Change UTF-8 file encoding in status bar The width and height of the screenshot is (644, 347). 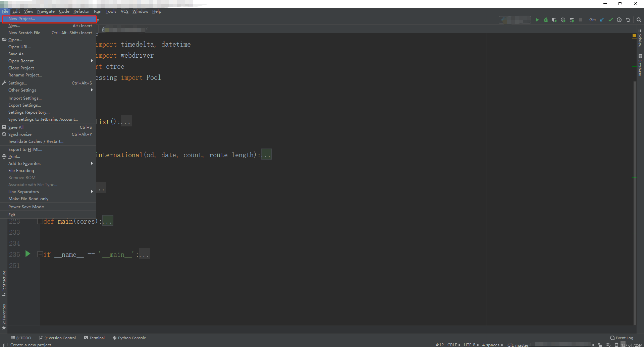coord(471,345)
